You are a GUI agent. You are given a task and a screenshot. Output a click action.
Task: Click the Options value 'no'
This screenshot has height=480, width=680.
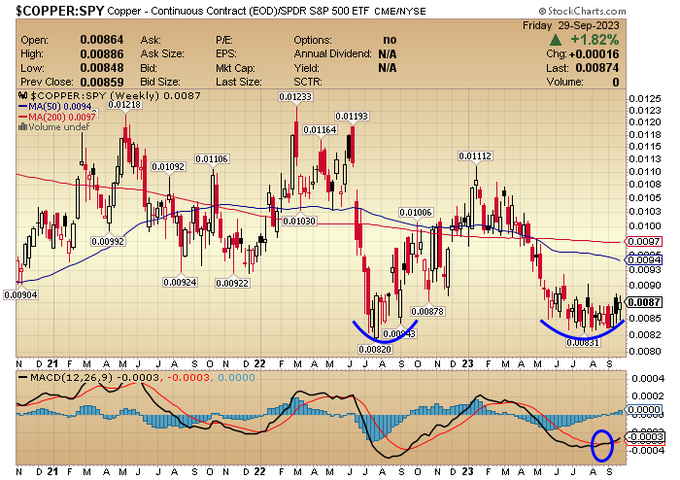389,40
